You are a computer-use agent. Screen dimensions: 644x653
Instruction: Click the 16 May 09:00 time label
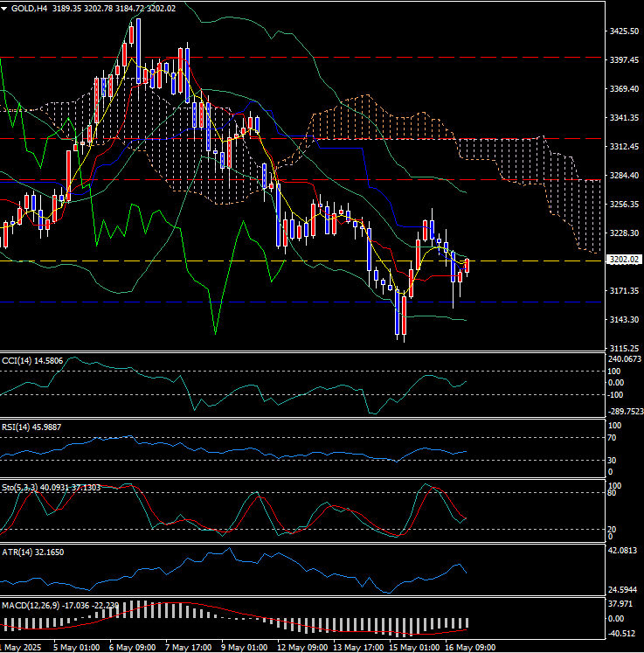click(469, 648)
